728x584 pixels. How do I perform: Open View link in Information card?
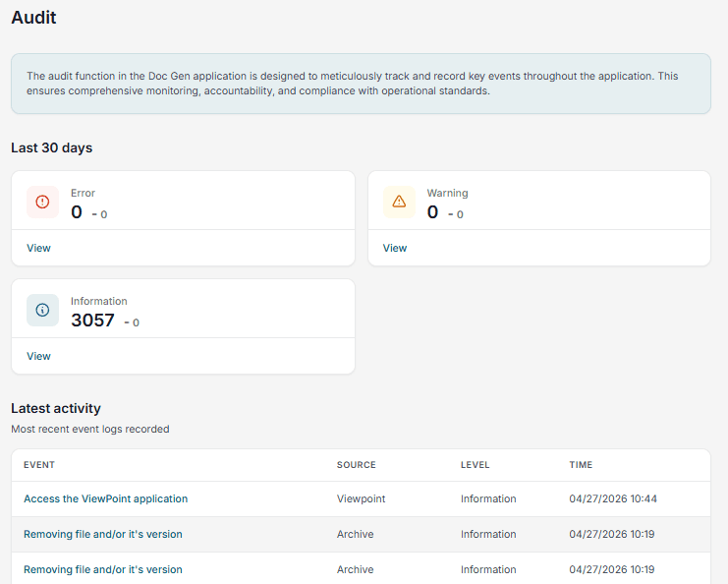pos(38,356)
